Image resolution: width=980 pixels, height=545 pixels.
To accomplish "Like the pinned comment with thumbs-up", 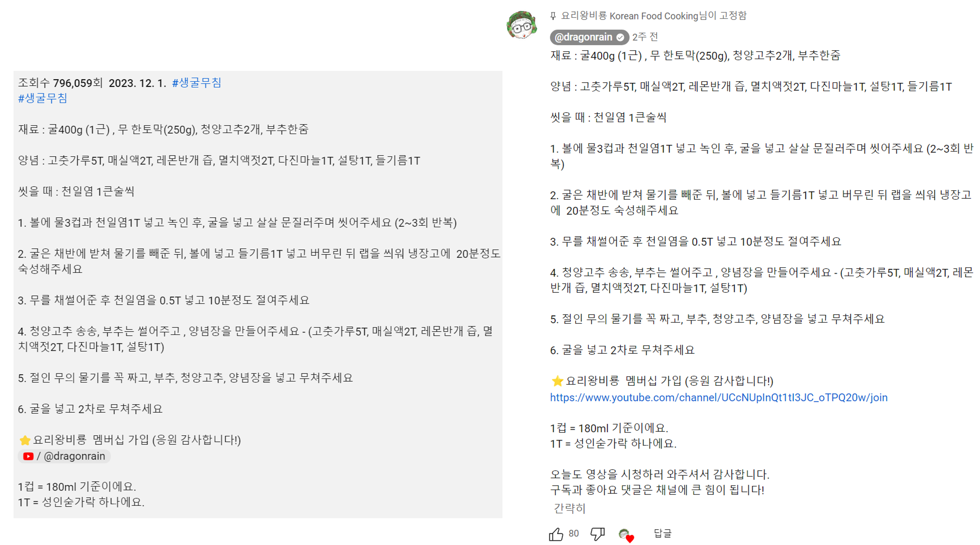I will click(556, 534).
